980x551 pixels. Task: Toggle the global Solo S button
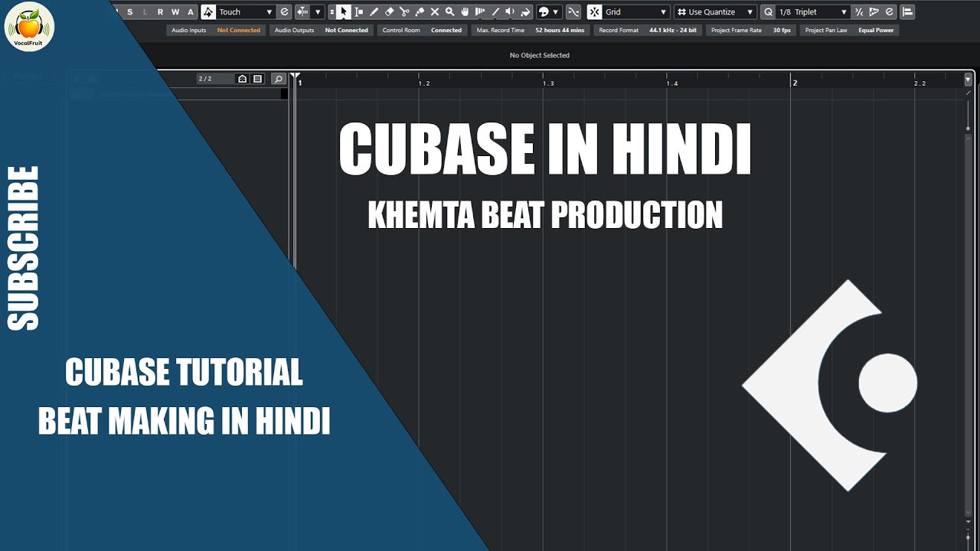129,11
